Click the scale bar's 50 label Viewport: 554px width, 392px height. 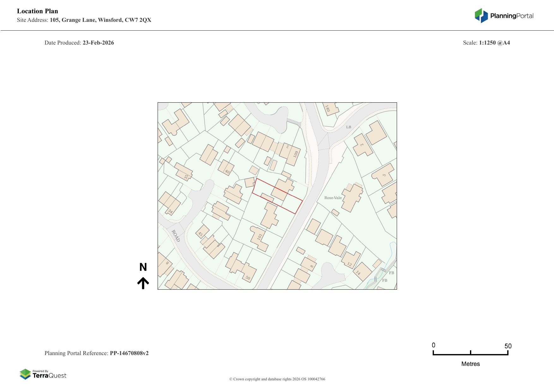click(x=508, y=346)
